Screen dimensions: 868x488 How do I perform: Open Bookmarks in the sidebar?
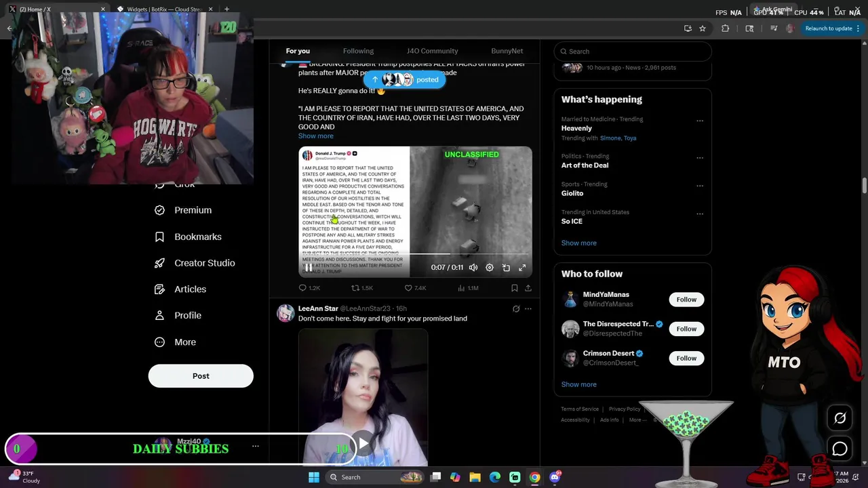point(188,237)
